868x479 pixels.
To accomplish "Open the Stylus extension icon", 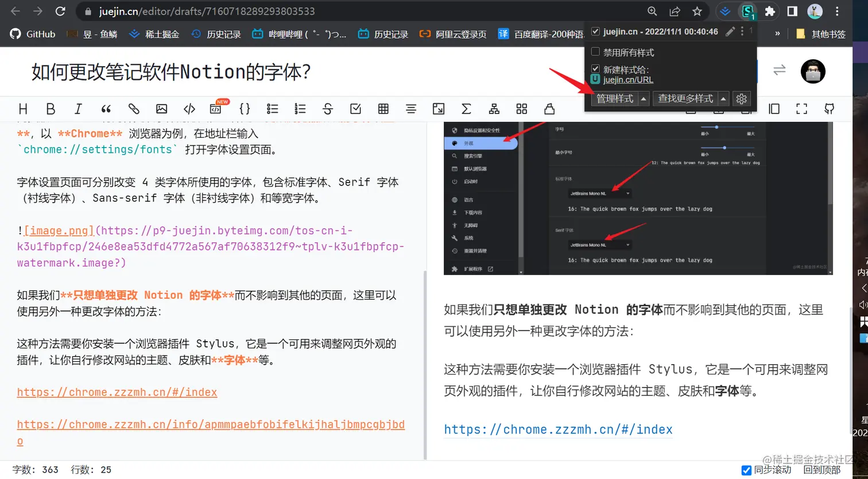I will pos(747,11).
